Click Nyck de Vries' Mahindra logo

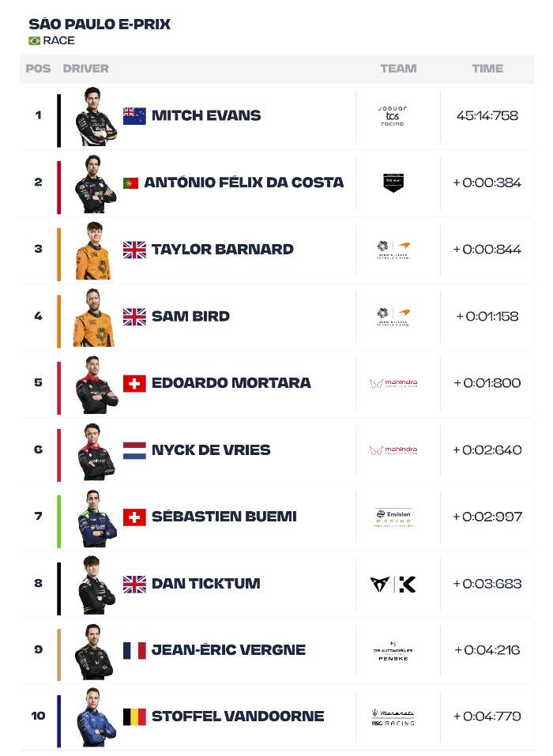393,450
